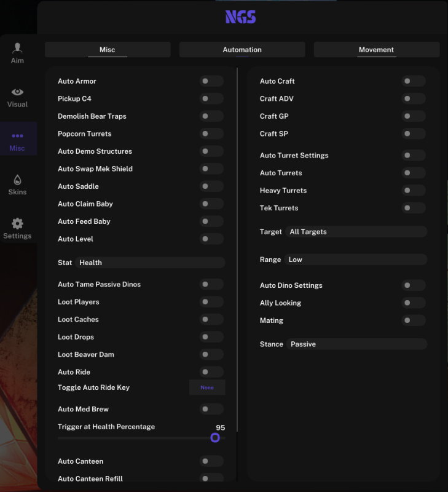The image size is (448, 492).
Task: Open the Range dropdown set to Low
Action: (356, 260)
